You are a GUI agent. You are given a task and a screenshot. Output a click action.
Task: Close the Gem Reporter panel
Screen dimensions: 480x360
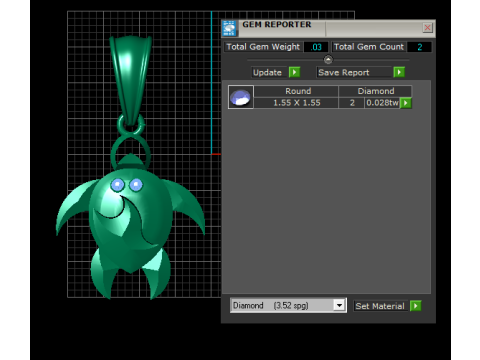tap(427, 28)
